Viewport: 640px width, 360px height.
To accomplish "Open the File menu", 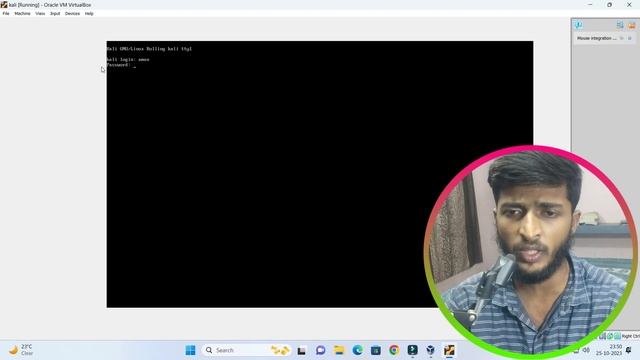I will click(6, 13).
